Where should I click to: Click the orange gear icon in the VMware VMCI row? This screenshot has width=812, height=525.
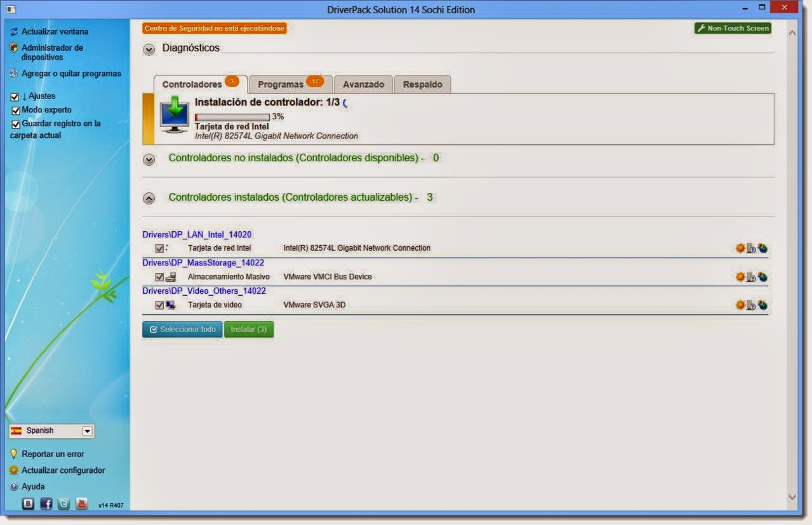click(x=740, y=277)
